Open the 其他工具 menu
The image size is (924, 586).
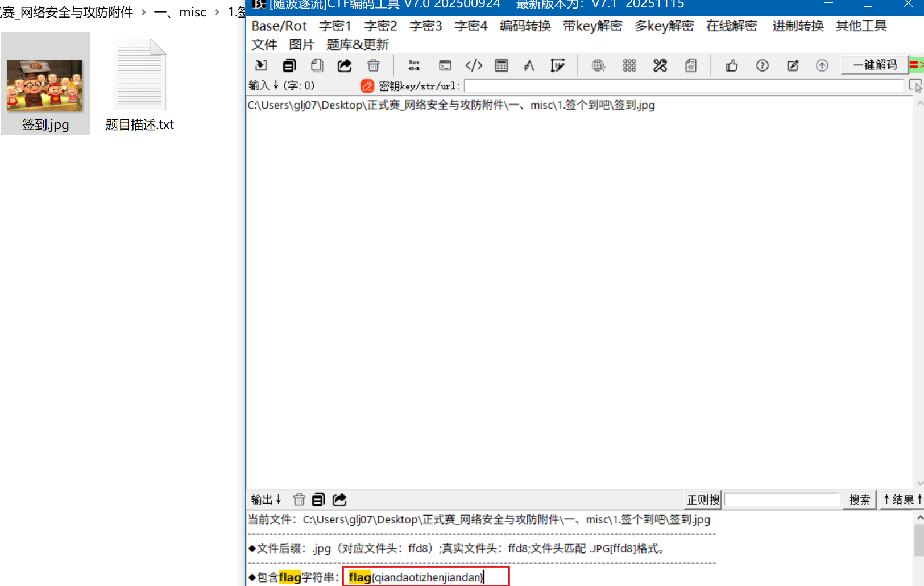861,26
